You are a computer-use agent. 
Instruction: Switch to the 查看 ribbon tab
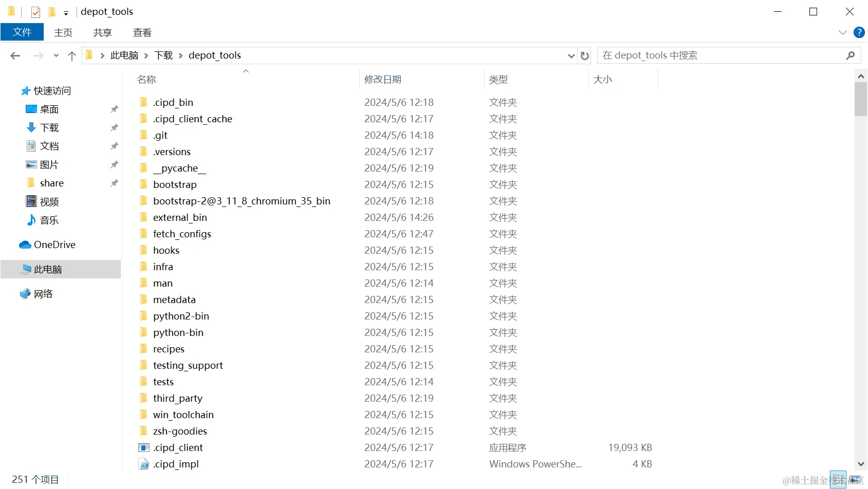click(142, 32)
